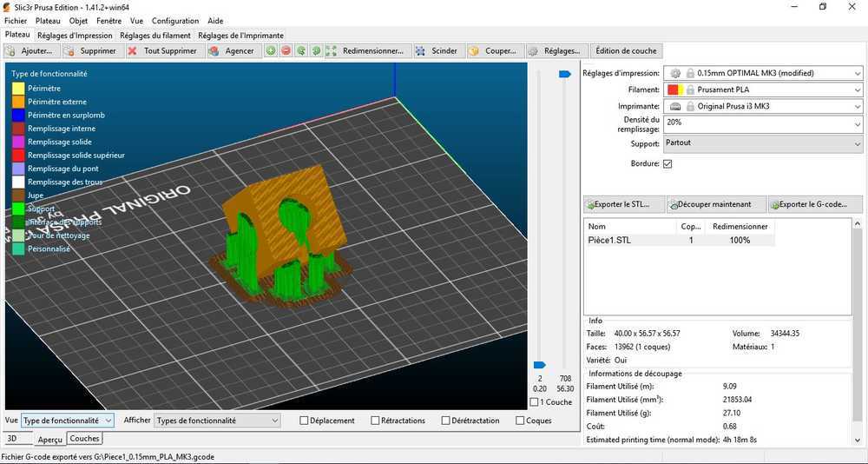The image size is (868, 464).
Task: Open the Plateau menu in menu bar
Action: (48, 21)
